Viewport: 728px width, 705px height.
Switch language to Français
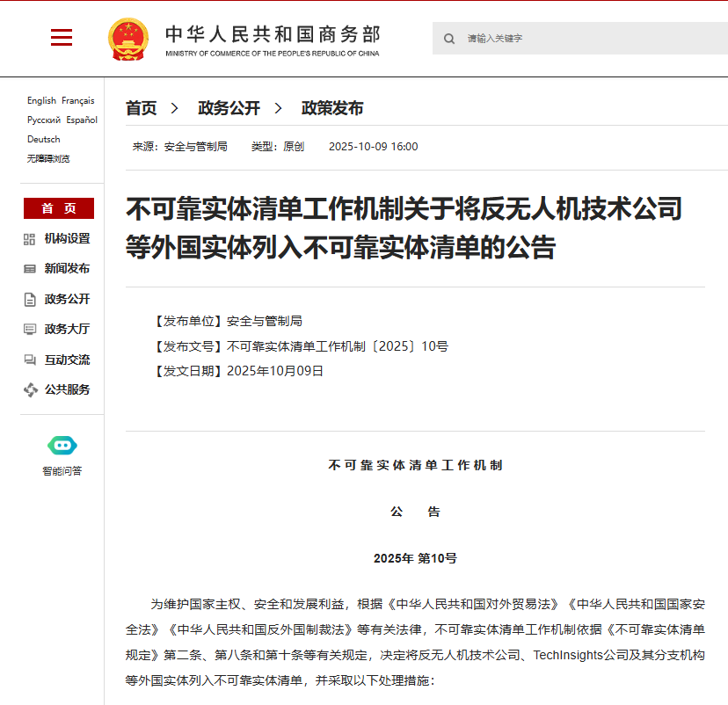[78, 101]
